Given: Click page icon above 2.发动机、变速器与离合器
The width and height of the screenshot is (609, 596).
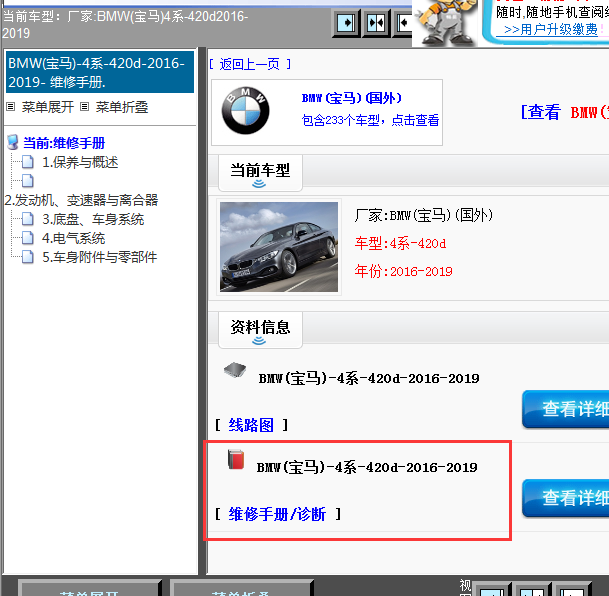Looking at the screenshot, I should pos(28,181).
